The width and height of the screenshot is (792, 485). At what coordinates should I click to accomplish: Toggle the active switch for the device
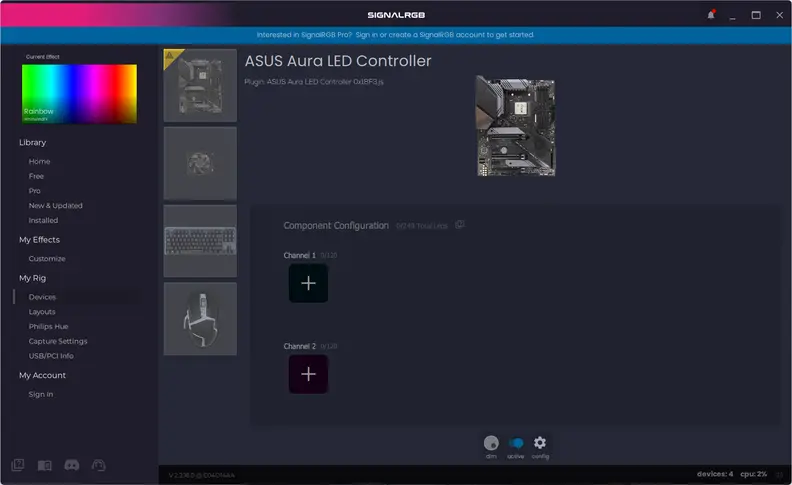(516, 443)
